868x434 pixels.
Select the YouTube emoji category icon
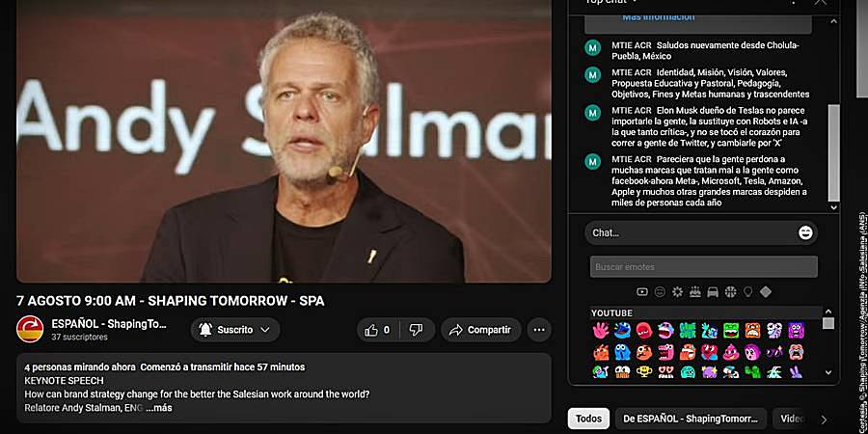point(642,291)
